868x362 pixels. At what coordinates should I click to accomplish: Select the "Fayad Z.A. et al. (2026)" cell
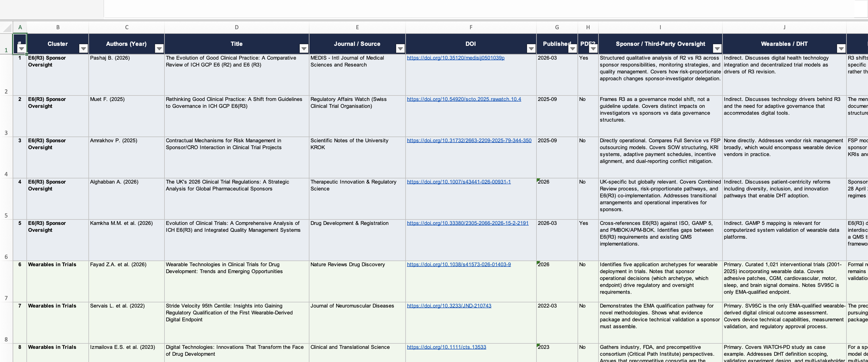coord(126,281)
